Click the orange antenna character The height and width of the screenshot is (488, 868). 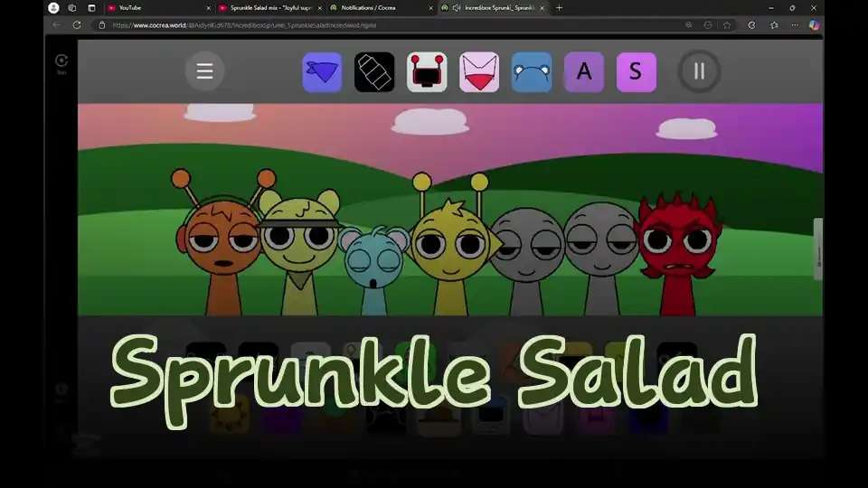tap(222, 243)
